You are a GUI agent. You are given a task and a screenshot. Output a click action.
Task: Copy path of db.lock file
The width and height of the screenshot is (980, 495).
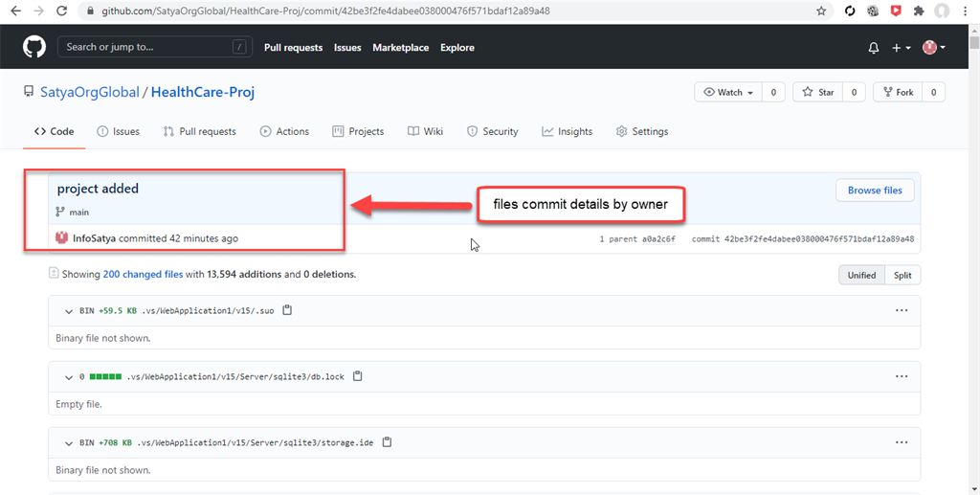358,376
